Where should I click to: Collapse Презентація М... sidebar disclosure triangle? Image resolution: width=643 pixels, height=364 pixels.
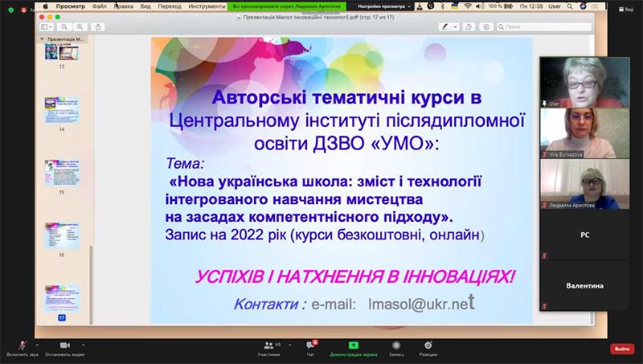click(42, 39)
